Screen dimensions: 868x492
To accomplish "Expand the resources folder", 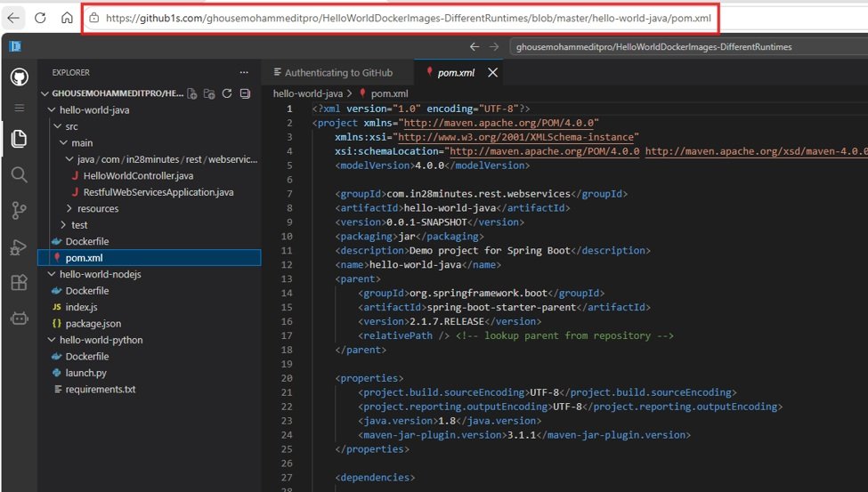I will click(69, 209).
